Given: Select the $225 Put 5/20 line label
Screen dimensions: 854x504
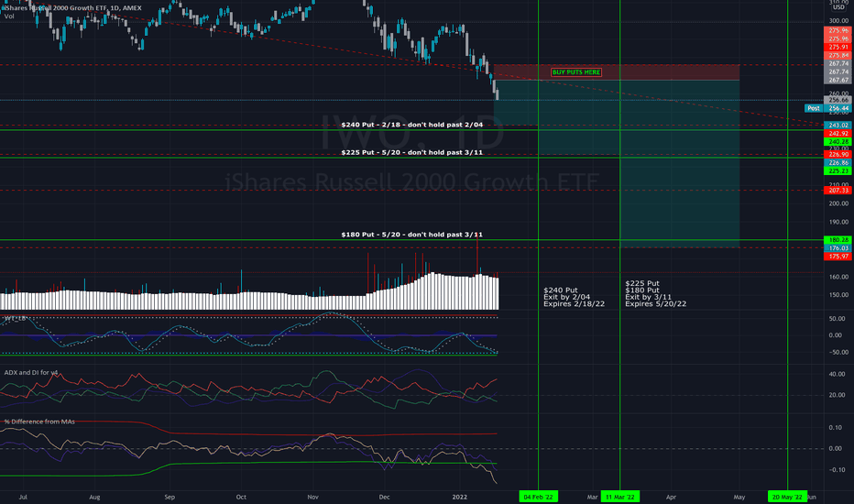Looking at the screenshot, I should (411, 152).
